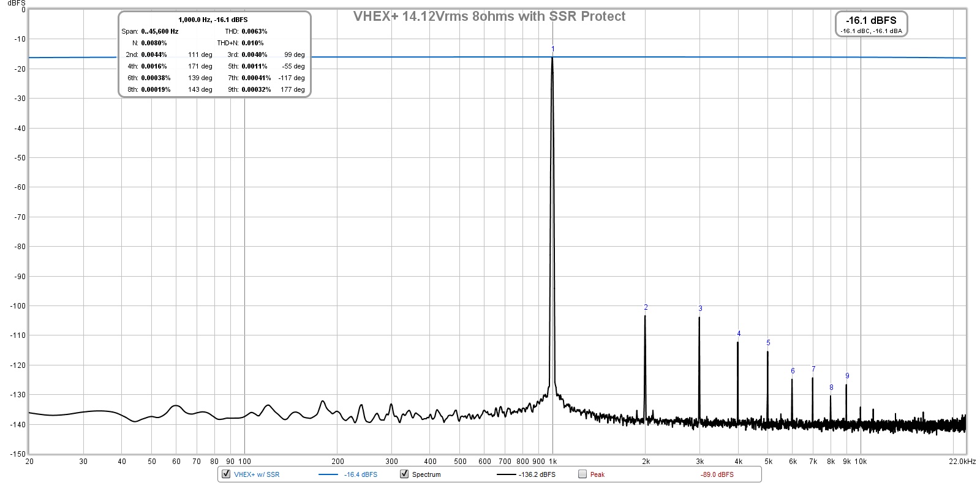Image resolution: width=980 pixels, height=483 pixels.
Task: Click the 22.0kHz frequency axis label
Action: pyautogui.click(x=963, y=462)
